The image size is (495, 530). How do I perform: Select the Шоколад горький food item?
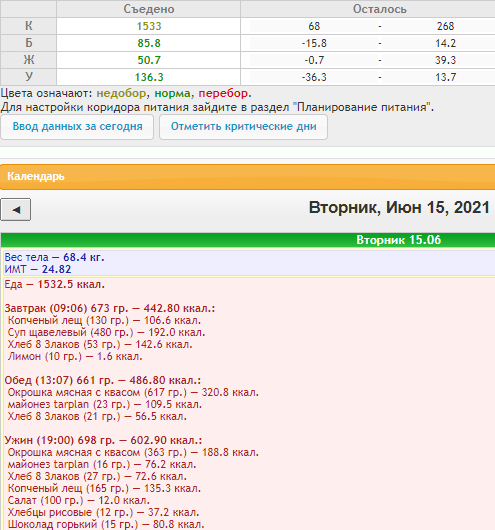(106, 524)
